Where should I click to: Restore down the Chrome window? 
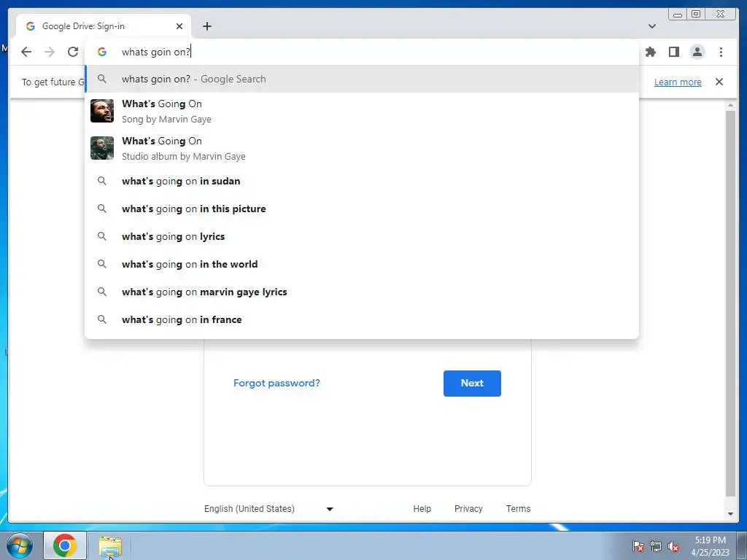point(696,14)
